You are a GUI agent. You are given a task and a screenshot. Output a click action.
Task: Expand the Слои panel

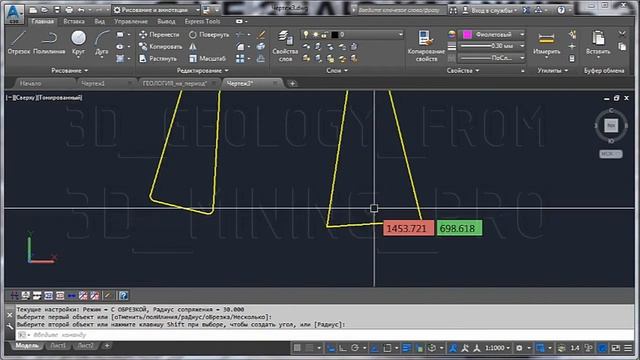337,71
